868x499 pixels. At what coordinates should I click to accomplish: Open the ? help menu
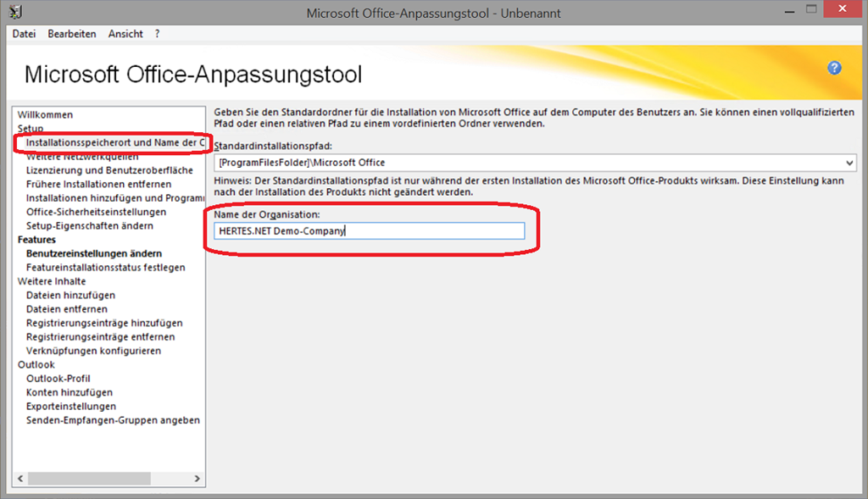point(158,34)
